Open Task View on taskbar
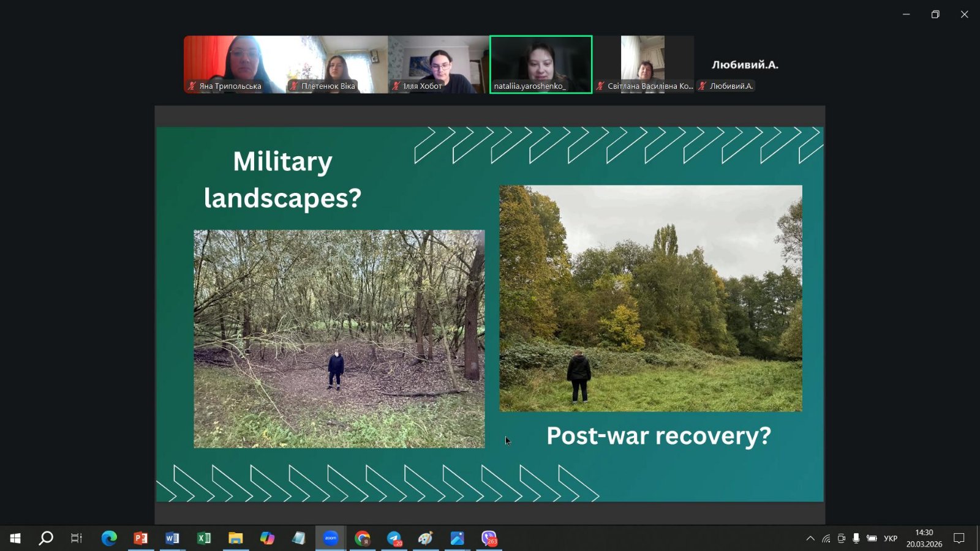Screen dimensions: 980x551 [77, 538]
